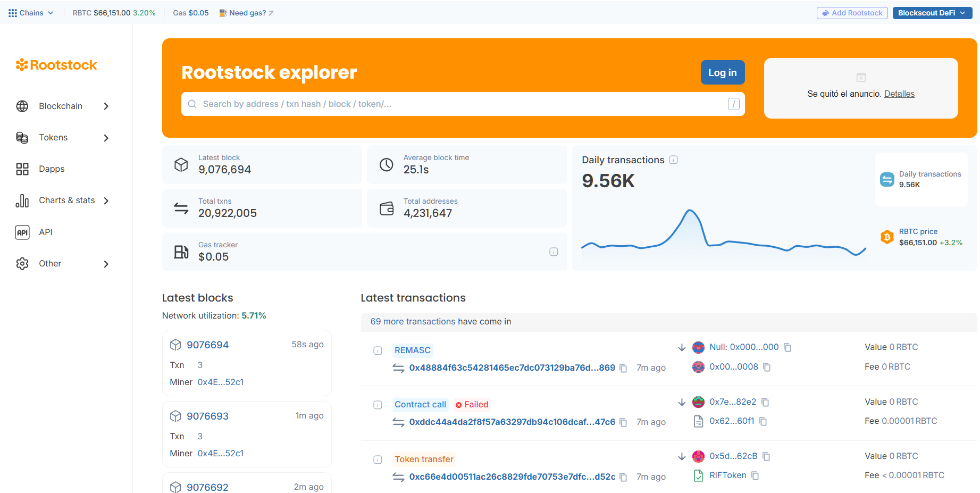The height and width of the screenshot is (493, 980).
Task: Open the RIFToken contract link
Action: pyautogui.click(x=728, y=475)
